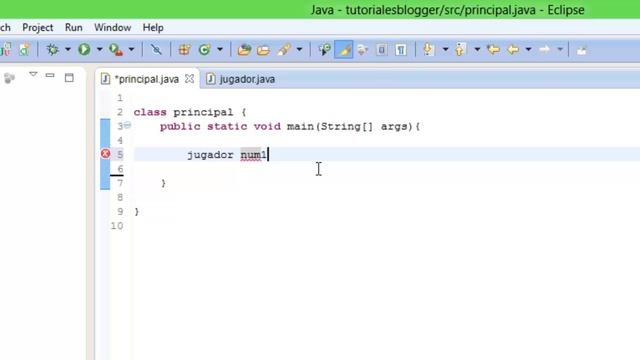
Task: Click line number 1 in the gutter
Action: [x=120, y=98]
